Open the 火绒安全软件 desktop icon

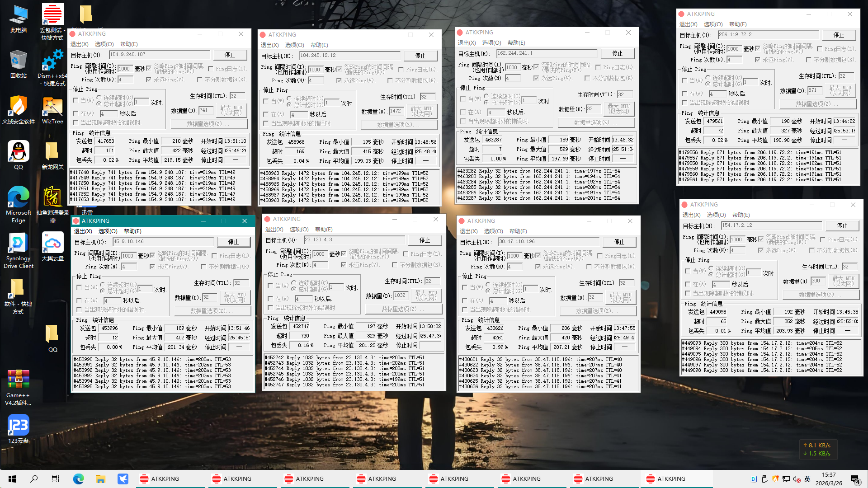pos(19,110)
